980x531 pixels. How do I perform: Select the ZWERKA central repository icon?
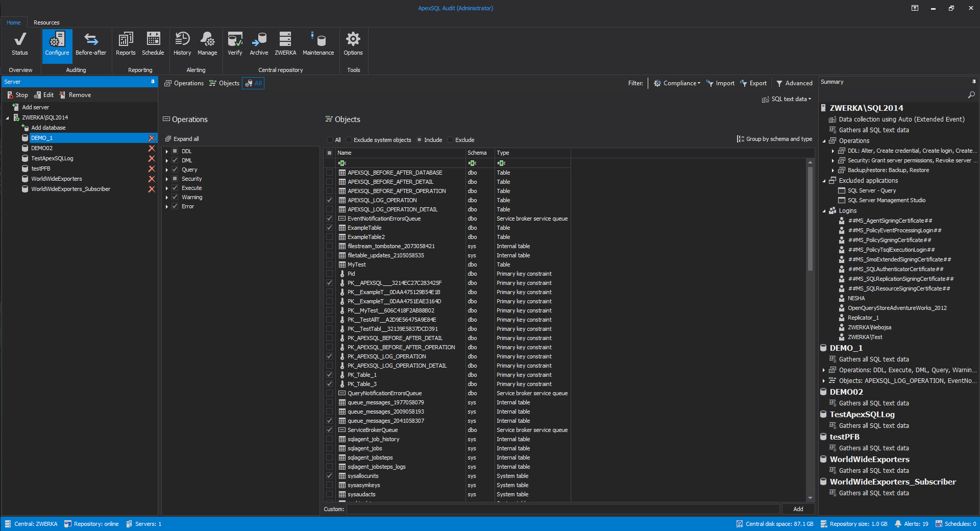[x=285, y=43]
